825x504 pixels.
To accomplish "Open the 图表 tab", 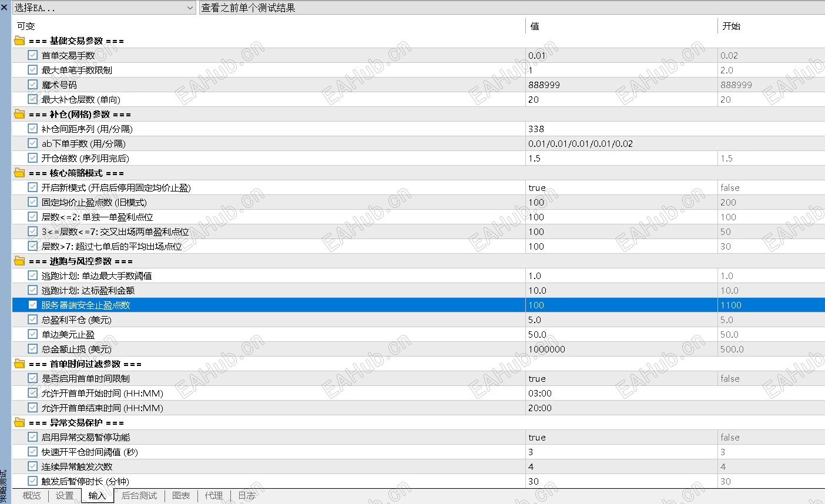I will pyautogui.click(x=181, y=496).
